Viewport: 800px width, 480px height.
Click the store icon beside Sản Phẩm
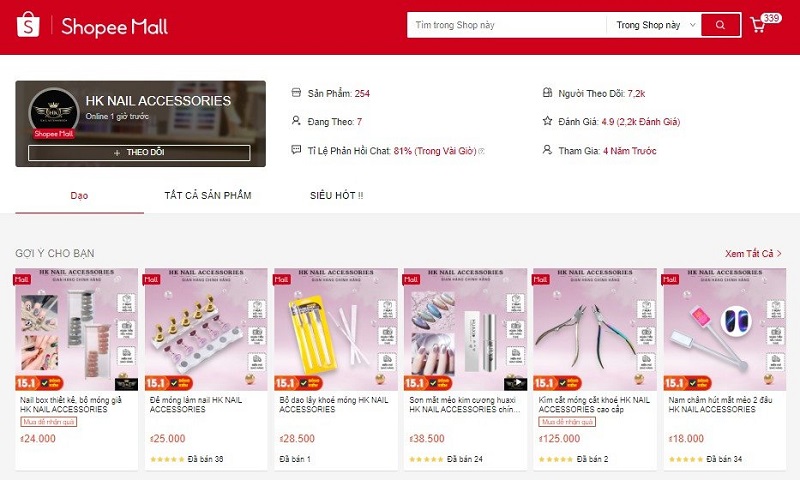pyautogui.click(x=296, y=93)
